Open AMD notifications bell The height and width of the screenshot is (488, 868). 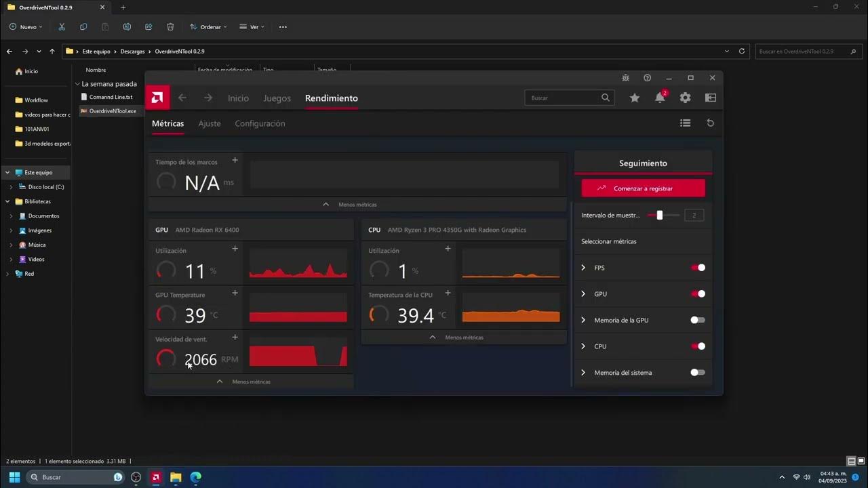pos(660,98)
